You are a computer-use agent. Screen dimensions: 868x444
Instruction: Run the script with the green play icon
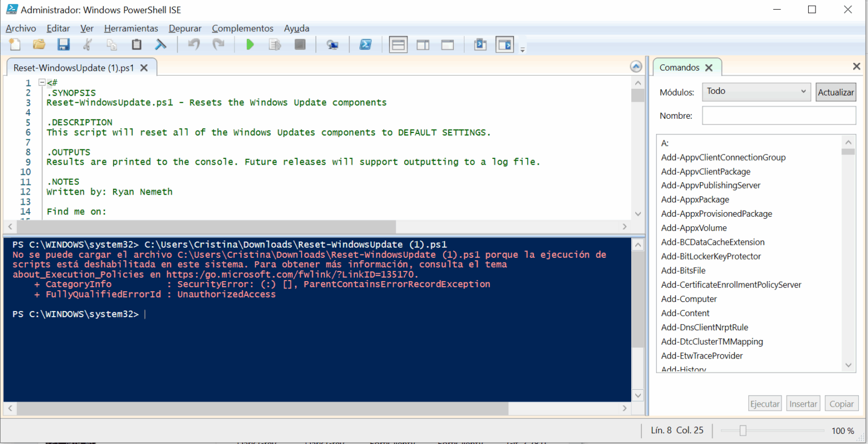pyautogui.click(x=250, y=45)
